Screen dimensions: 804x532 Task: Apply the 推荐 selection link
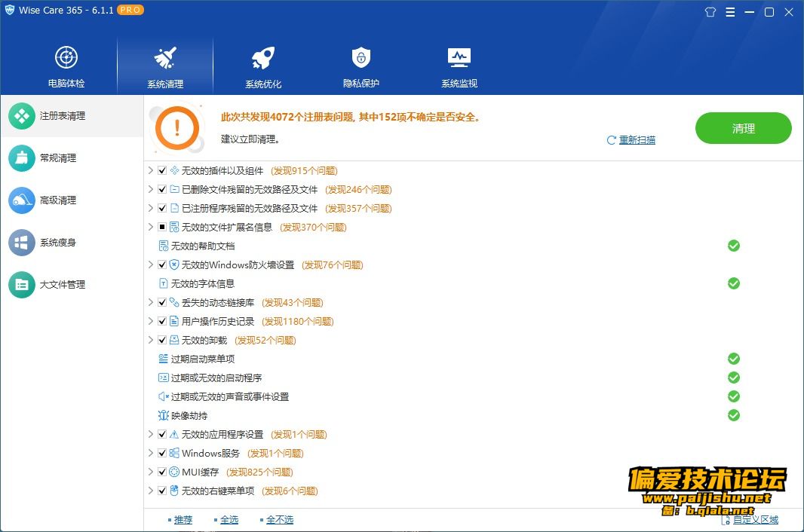pos(183,520)
